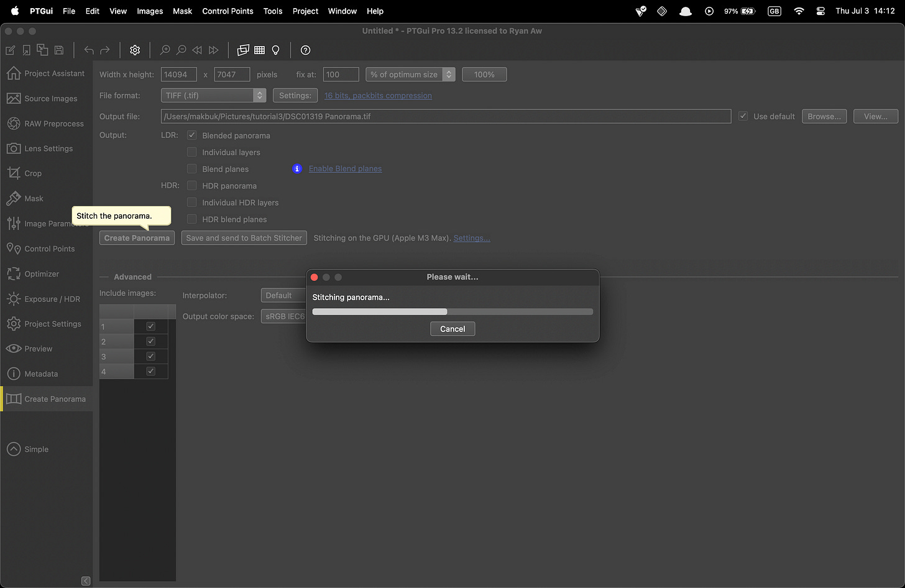Open the Images menu

(x=150, y=11)
